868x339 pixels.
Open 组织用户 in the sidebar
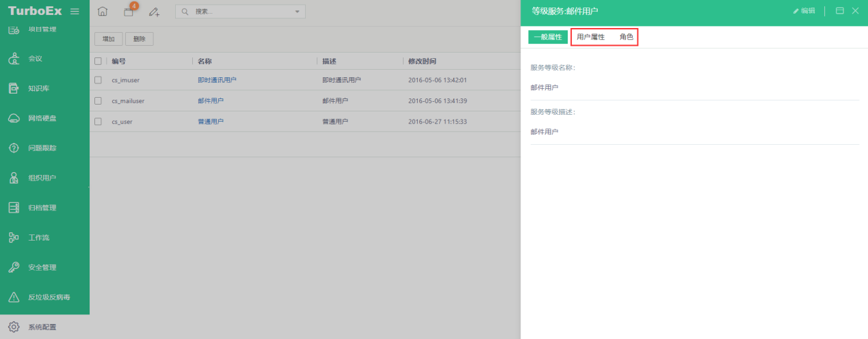pyautogui.click(x=44, y=178)
